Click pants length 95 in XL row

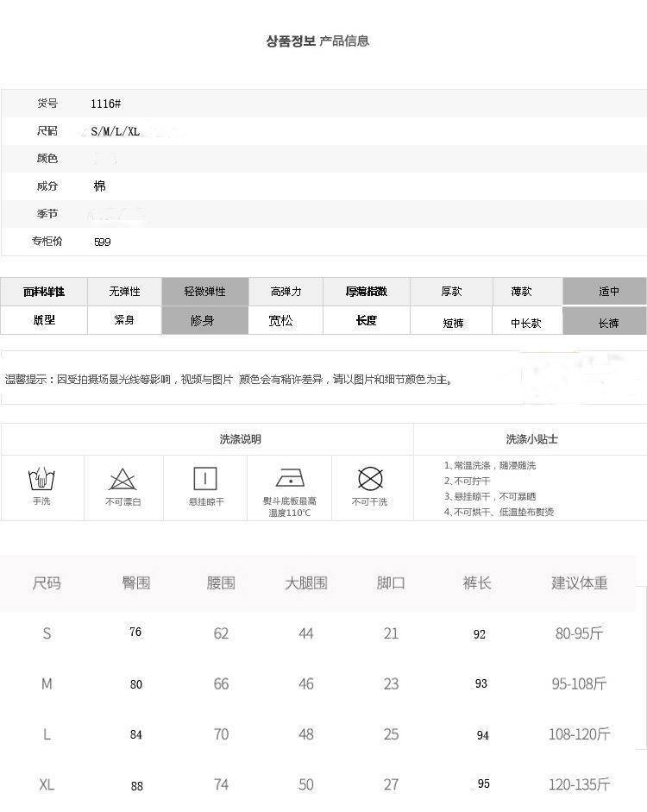click(483, 784)
